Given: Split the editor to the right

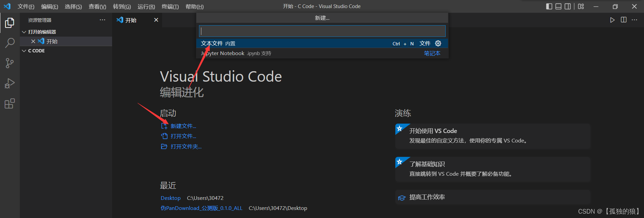Looking at the screenshot, I should (x=624, y=20).
